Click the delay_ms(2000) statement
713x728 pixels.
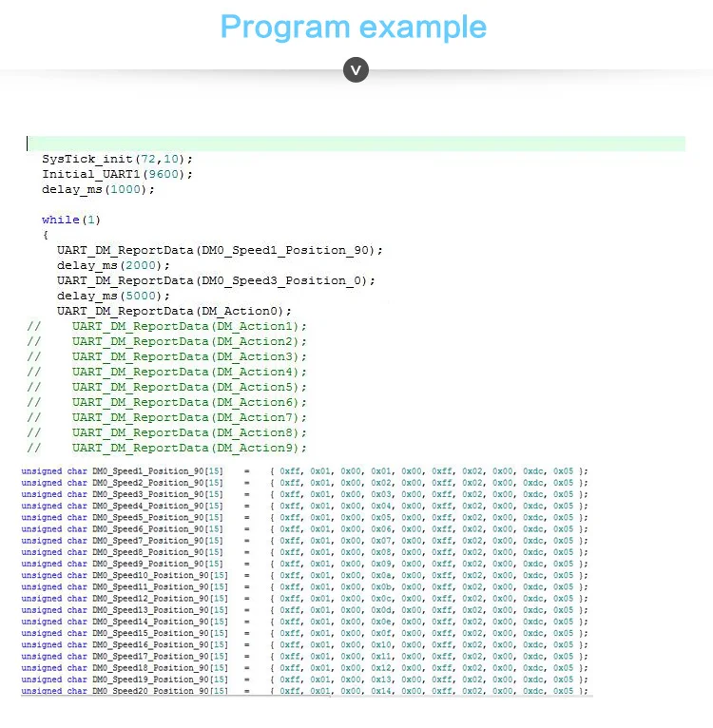113,265
